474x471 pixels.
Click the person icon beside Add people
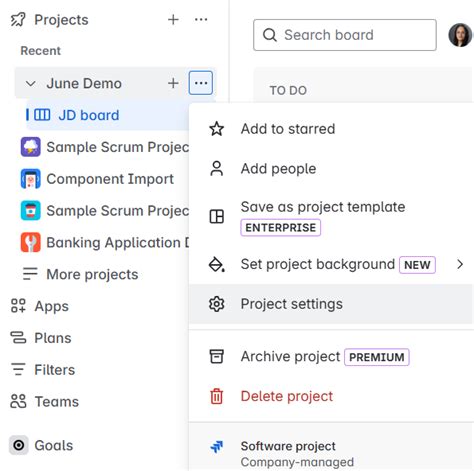[x=217, y=168]
